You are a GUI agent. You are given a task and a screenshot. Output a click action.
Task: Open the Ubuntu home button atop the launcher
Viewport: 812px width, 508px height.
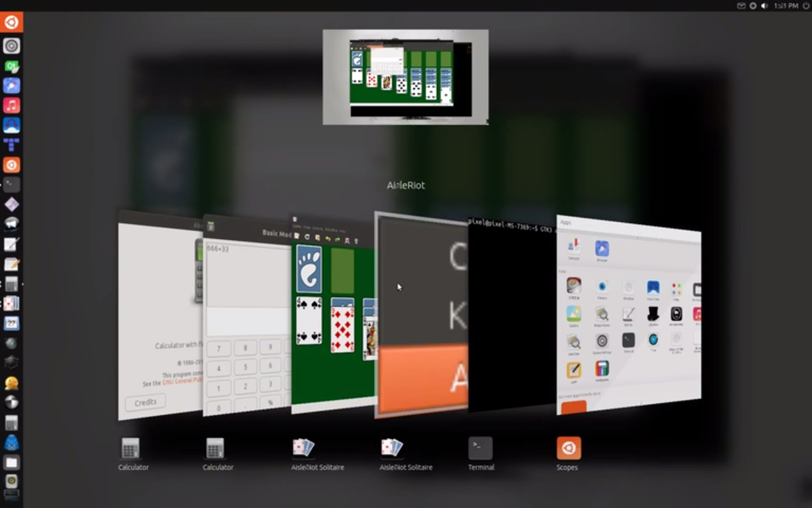click(11, 23)
